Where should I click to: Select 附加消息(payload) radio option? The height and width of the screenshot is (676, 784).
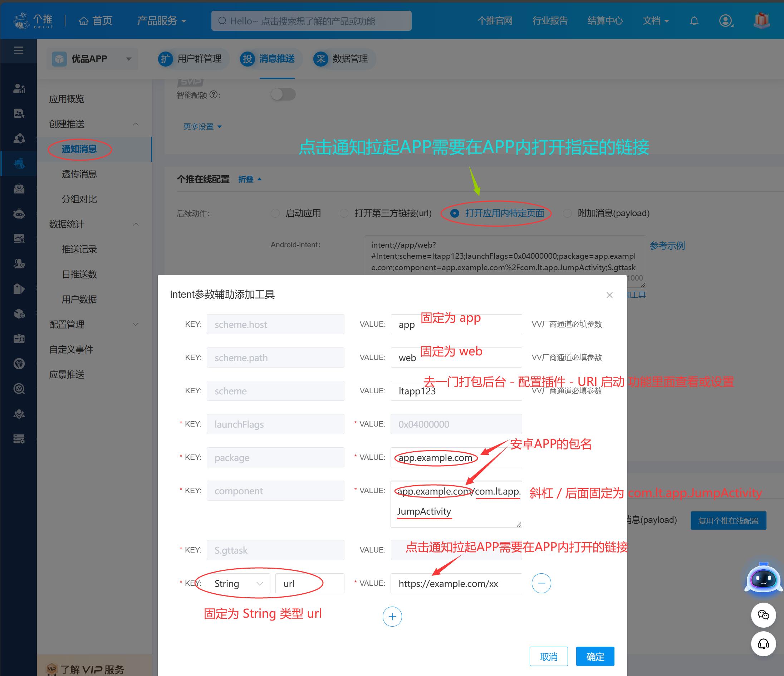click(x=567, y=214)
